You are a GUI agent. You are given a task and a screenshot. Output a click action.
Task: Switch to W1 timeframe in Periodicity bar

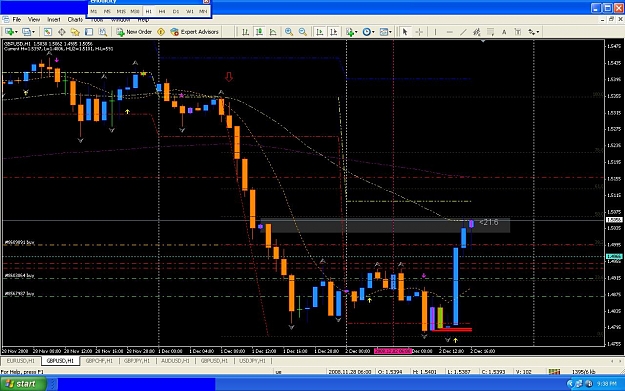pos(190,12)
